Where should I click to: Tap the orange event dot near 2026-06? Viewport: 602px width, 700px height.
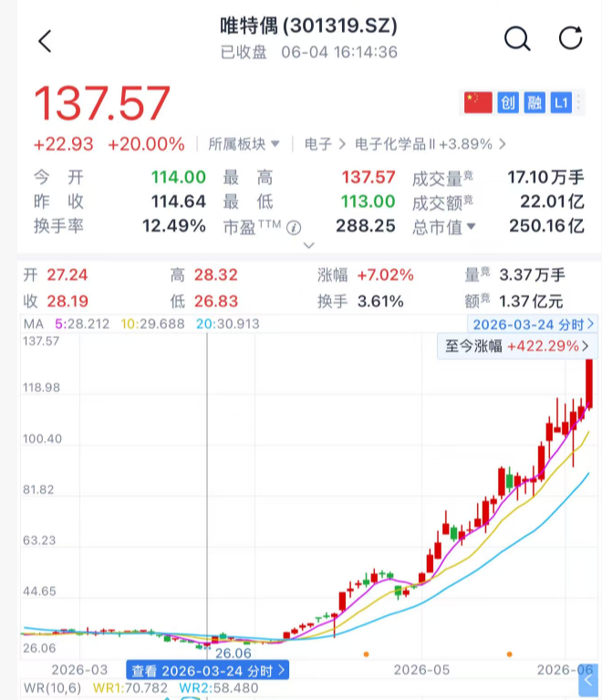click(510, 654)
